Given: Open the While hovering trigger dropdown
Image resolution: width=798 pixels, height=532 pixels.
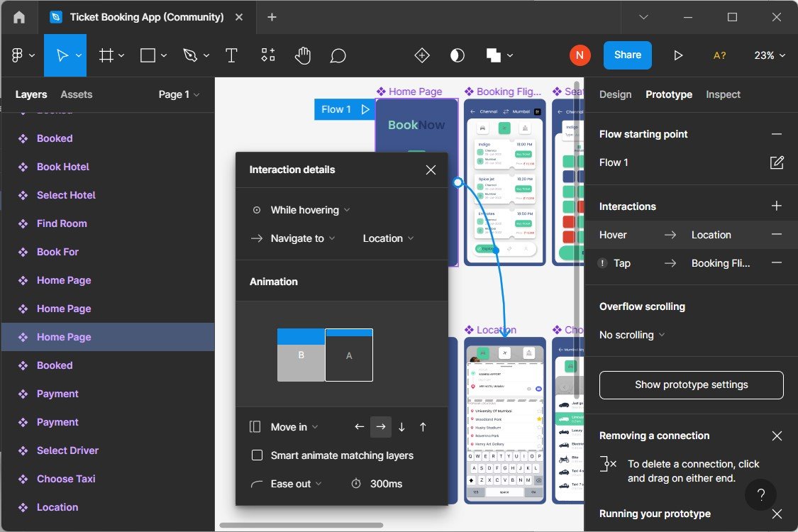Looking at the screenshot, I should pyautogui.click(x=310, y=210).
